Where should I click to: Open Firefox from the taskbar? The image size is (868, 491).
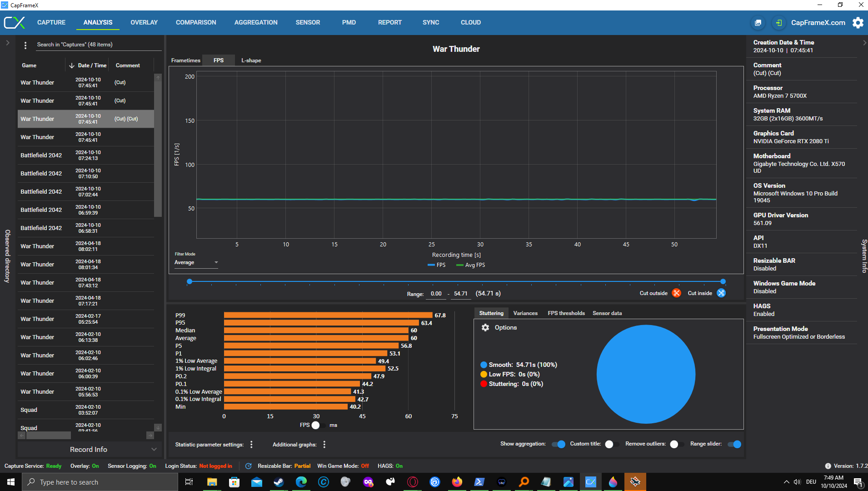pyautogui.click(x=457, y=482)
